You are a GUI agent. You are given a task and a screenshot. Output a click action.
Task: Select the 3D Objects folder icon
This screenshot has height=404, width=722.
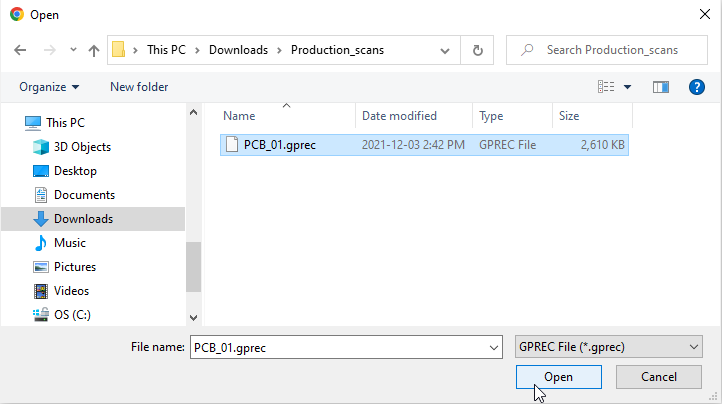coord(41,147)
